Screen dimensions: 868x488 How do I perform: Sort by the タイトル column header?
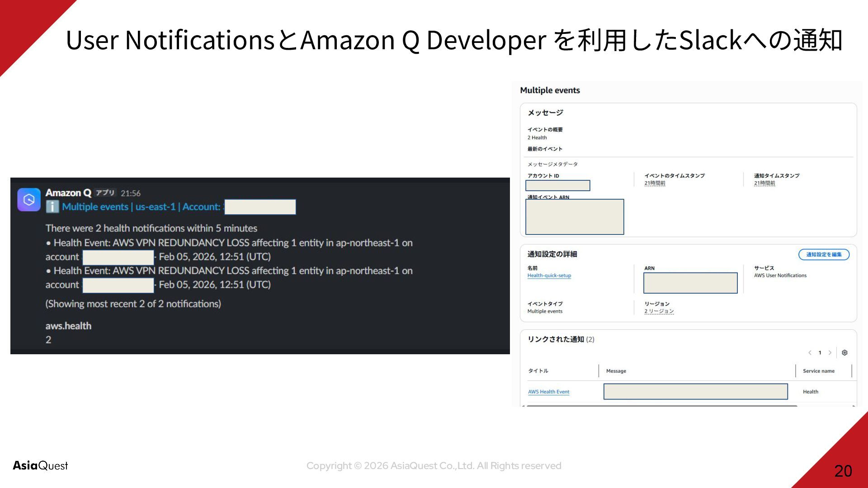coord(538,371)
